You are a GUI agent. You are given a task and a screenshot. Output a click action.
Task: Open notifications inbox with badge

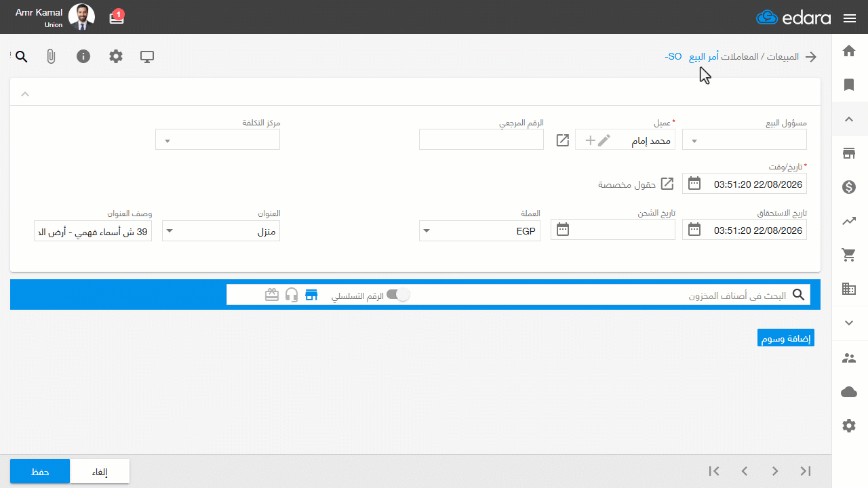click(x=117, y=17)
